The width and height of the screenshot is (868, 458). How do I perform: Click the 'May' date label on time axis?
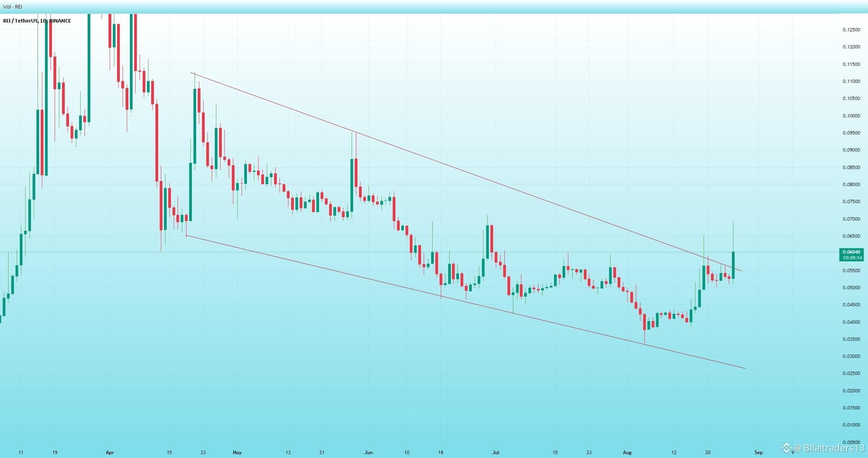pos(237,453)
